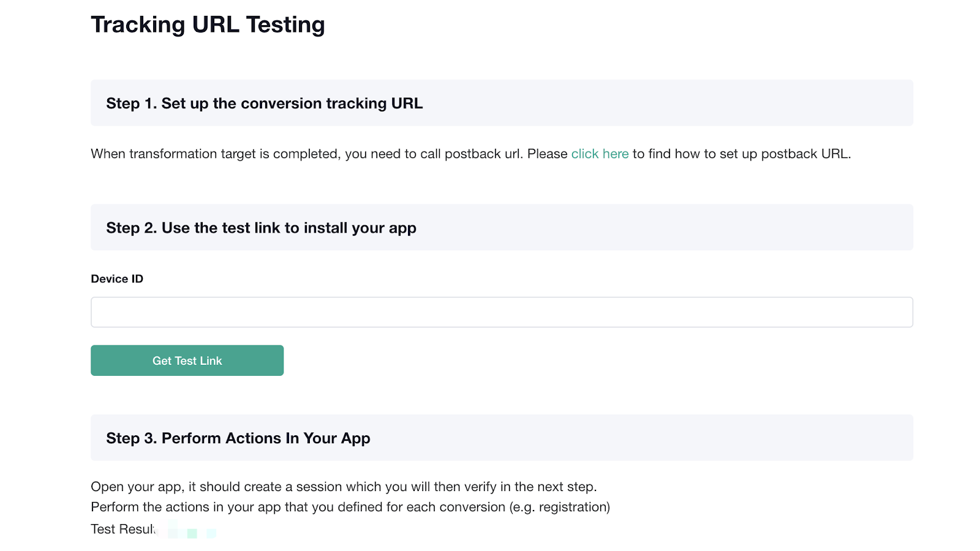Image resolution: width=980 pixels, height=551 pixels.
Task: Click the text "Step 3." in third header
Action: pos(132,438)
